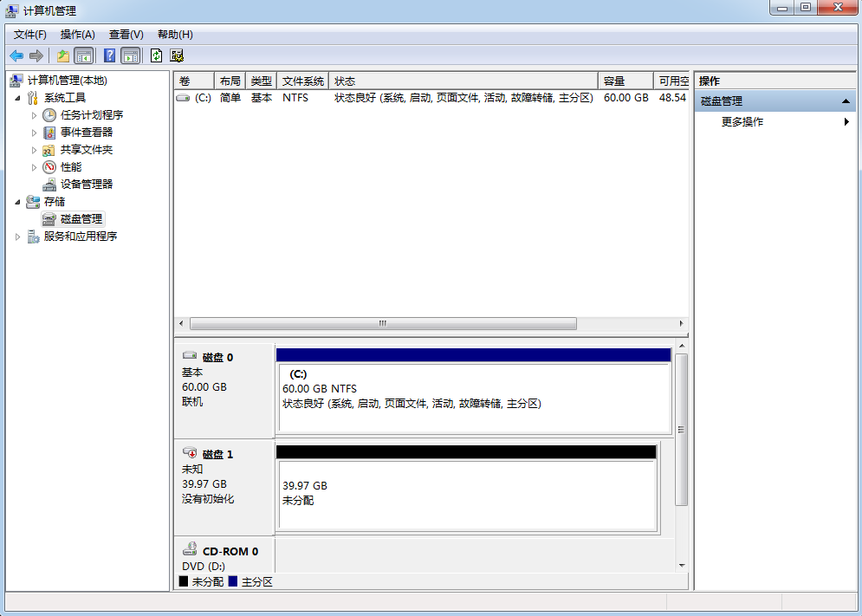Expand the 任务计划程序 tree node
Viewport: 862px width, 616px height.
click(35, 115)
